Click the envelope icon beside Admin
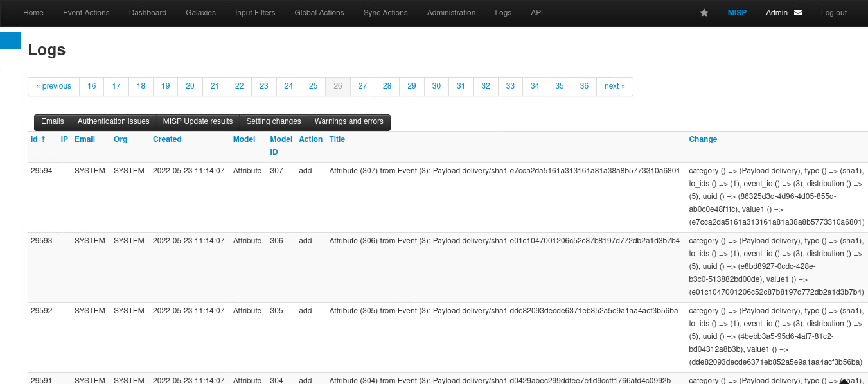 pyautogui.click(x=798, y=13)
